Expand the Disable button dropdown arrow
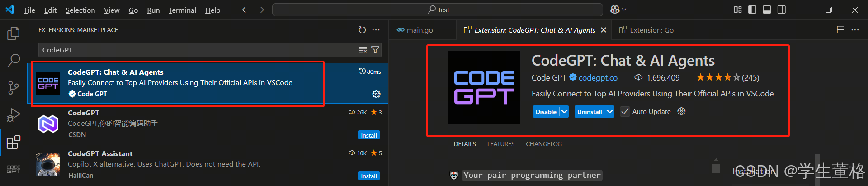This screenshot has height=186, width=868. 564,112
